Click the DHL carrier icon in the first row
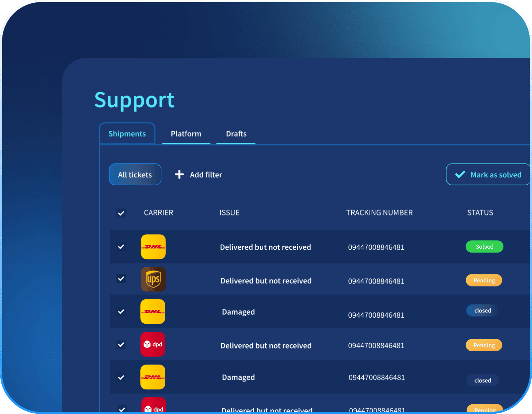 tap(153, 247)
